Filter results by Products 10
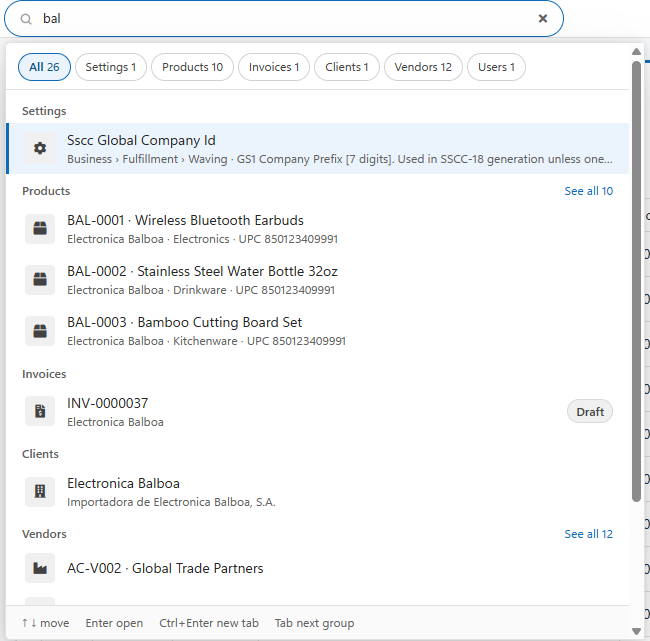Image resolution: width=650 pixels, height=641 pixels. 192,67
